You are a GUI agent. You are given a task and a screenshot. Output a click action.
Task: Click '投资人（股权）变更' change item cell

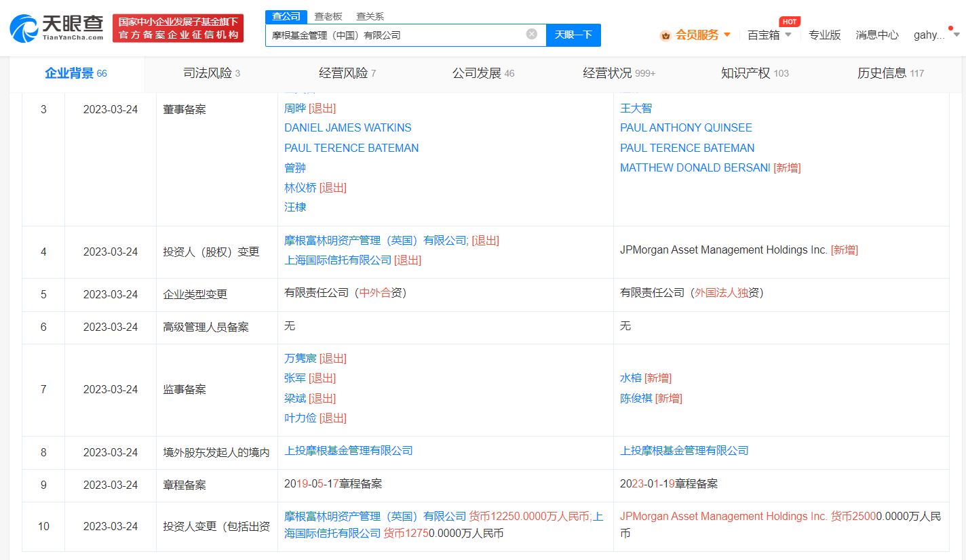211,252
